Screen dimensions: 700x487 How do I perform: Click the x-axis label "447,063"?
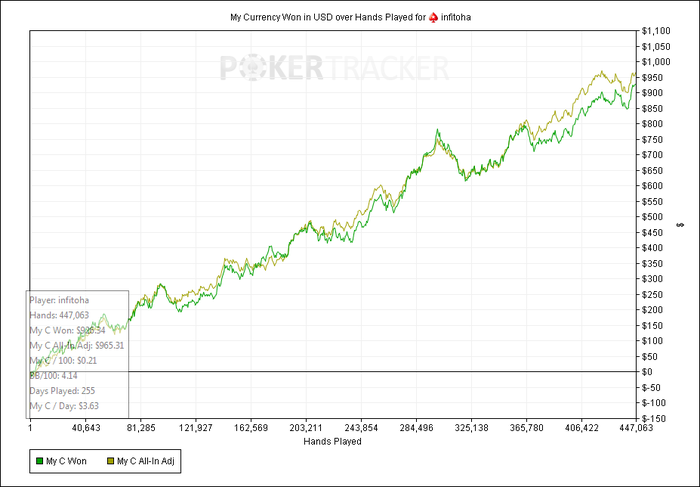tap(636, 428)
